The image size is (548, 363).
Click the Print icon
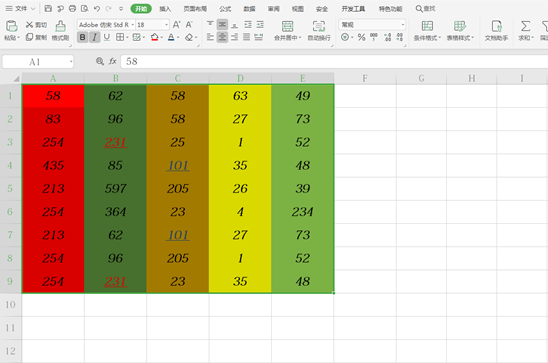point(72,9)
